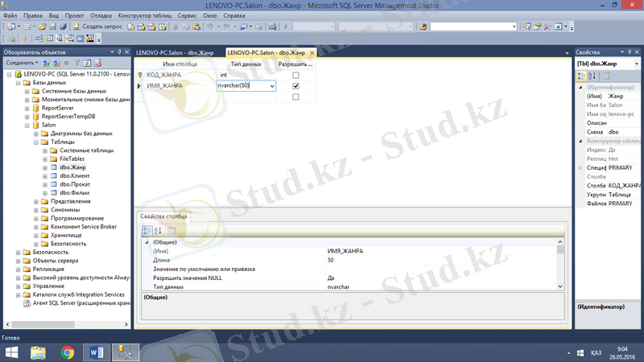Click the Database Engine Query icon after Создать запрос
This screenshot has height=362, width=644.
pos(131,27)
